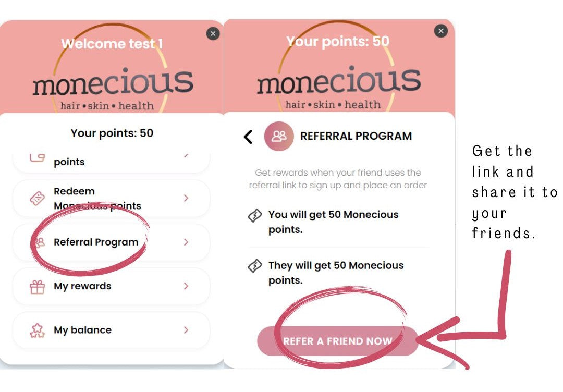Click the star icon next to My balance
Screen dimensions: 563x392
[37, 330]
